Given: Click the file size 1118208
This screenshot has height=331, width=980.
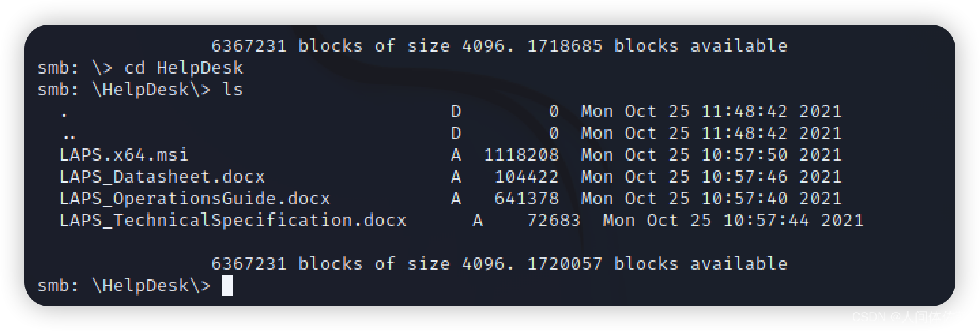Looking at the screenshot, I should click(521, 155).
